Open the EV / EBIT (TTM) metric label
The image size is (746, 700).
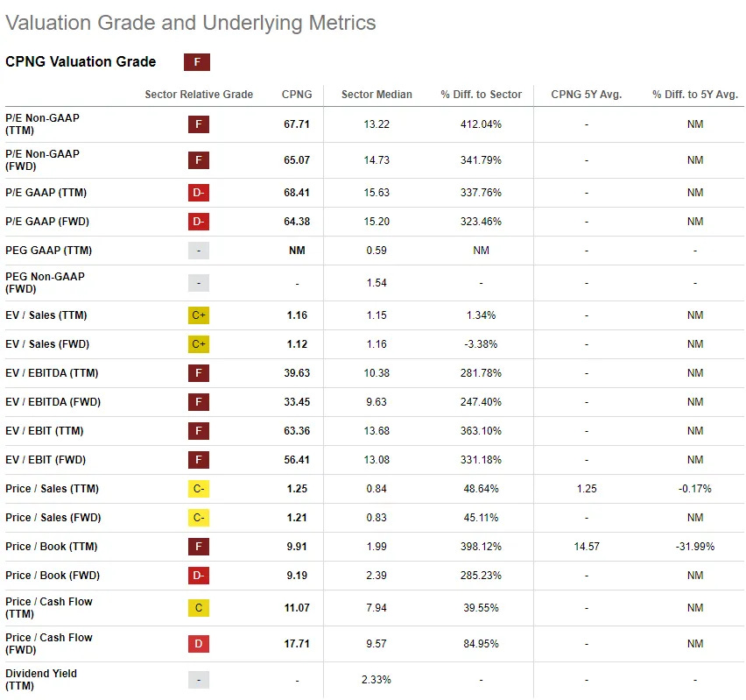point(45,431)
